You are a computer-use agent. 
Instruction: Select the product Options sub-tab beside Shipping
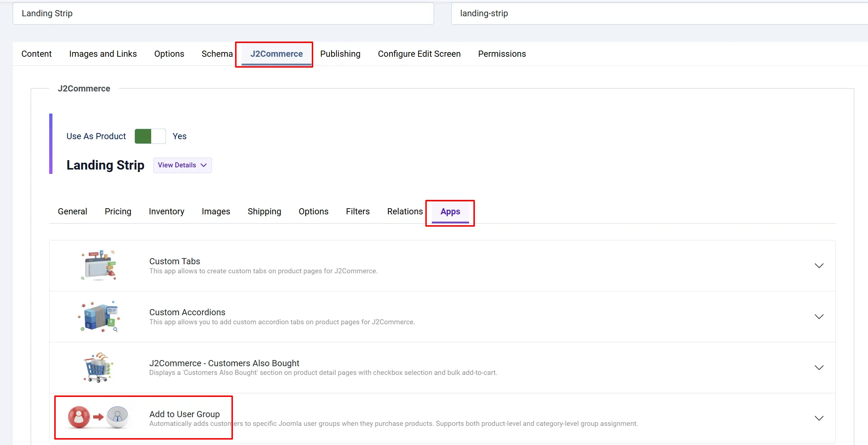(314, 211)
